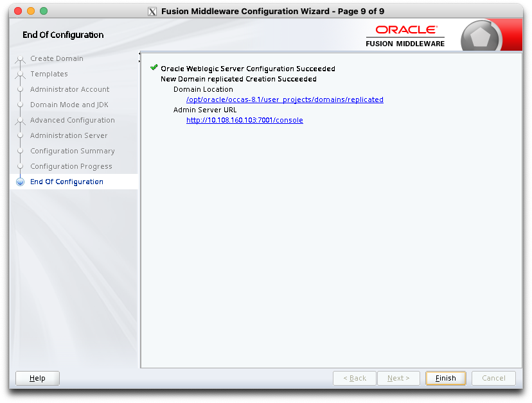Image resolution: width=532 pixels, height=403 pixels.
Task: Click the Help button
Action: [x=37, y=378]
